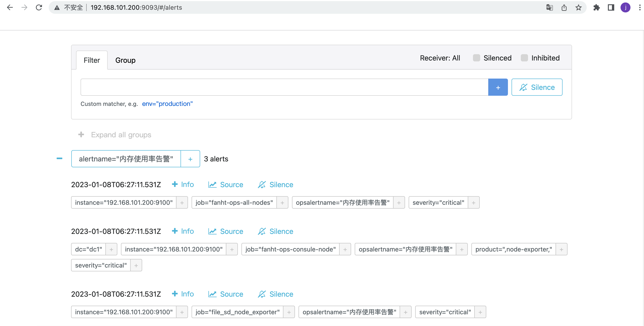Screen dimensions: 644x326
Task: Click the "3 alerts" count text
Action: (x=216, y=159)
